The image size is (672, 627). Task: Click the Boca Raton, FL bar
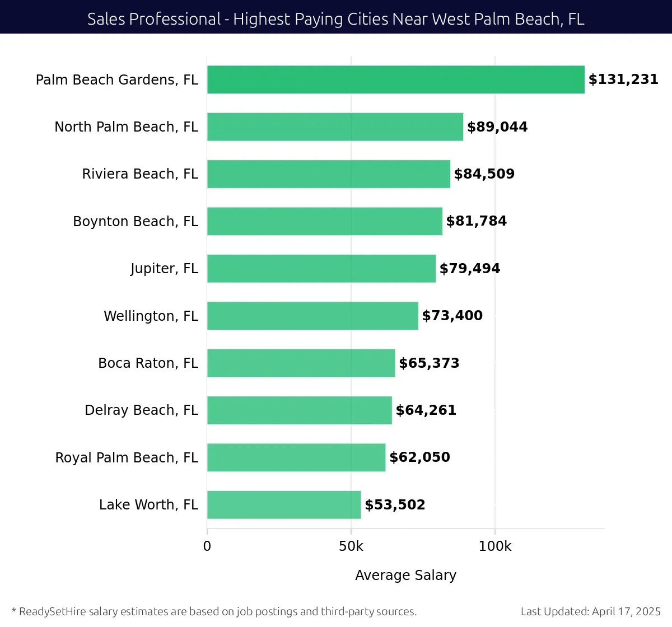click(301, 363)
